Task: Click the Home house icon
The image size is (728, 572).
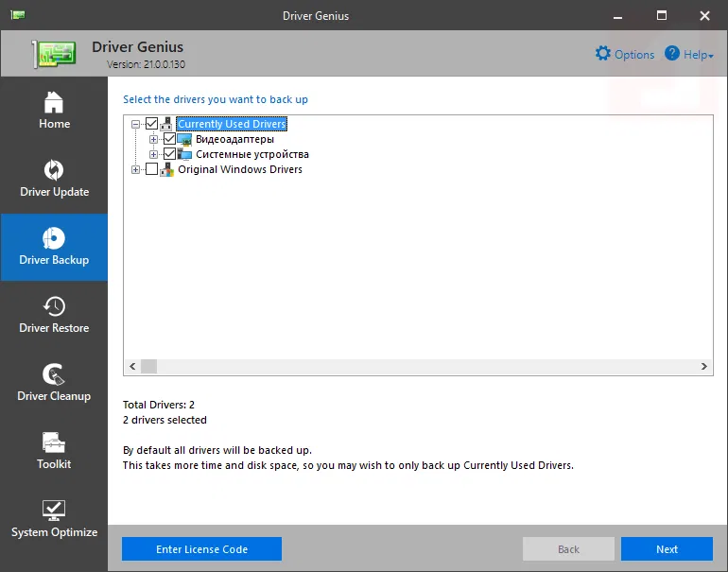Action: coord(54,102)
